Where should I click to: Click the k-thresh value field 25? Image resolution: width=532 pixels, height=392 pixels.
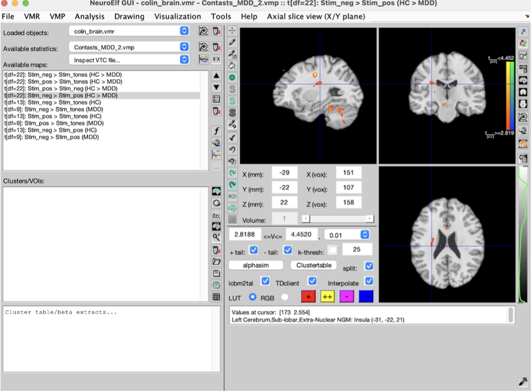click(x=357, y=249)
